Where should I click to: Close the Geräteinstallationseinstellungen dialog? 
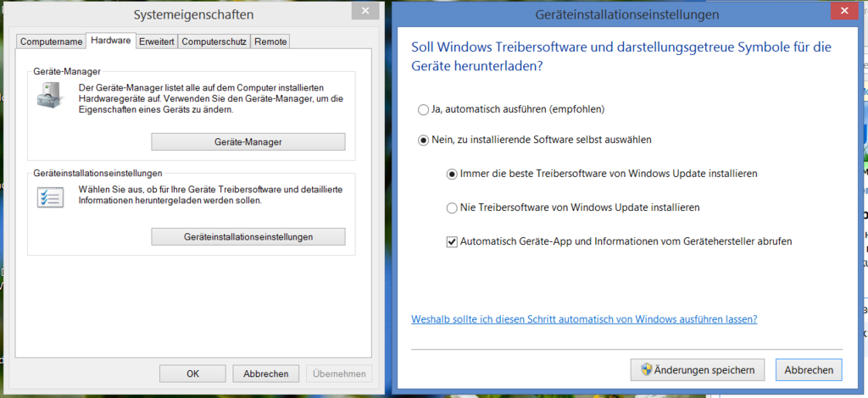(846, 10)
